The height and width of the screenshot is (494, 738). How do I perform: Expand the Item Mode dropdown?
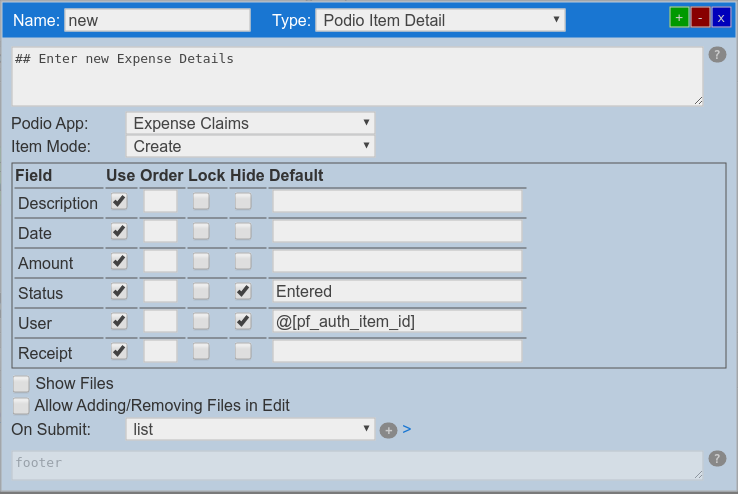pyautogui.click(x=250, y=146)
